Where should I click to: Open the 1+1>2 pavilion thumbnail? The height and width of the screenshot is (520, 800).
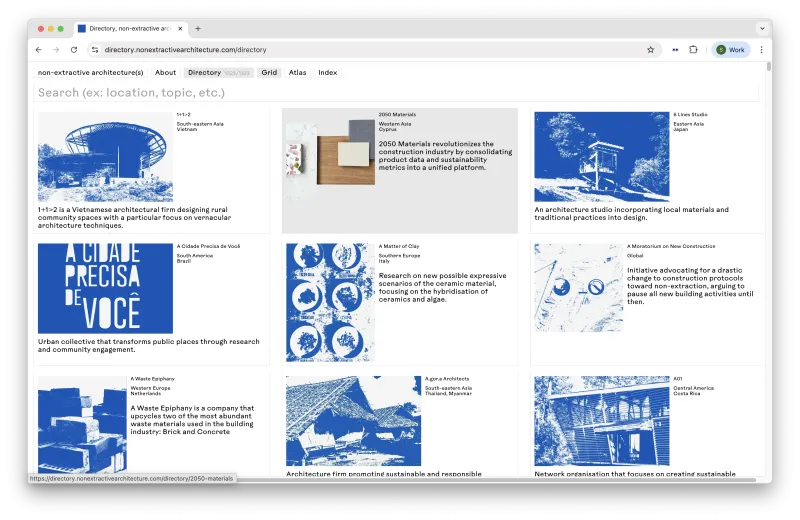tap(105, 157)
